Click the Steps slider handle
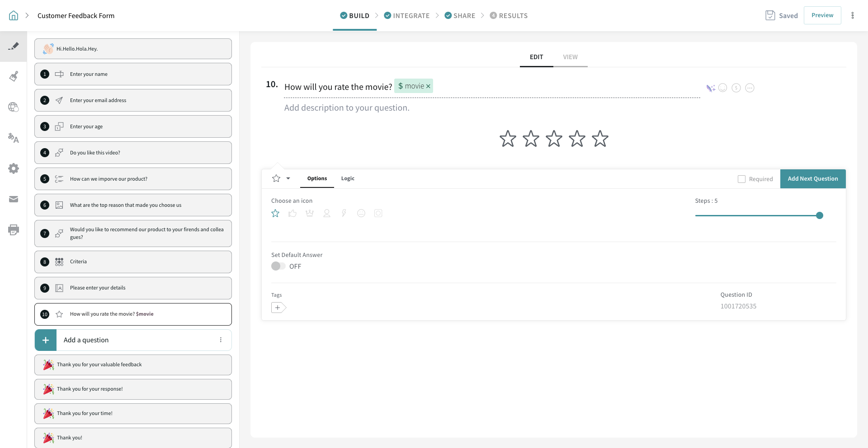 point(820,215)
